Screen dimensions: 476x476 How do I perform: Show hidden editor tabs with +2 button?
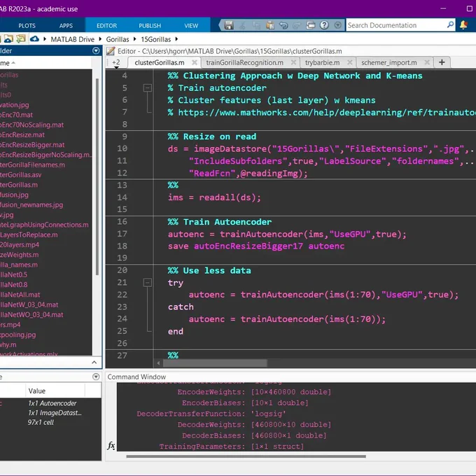click(116, 63)
